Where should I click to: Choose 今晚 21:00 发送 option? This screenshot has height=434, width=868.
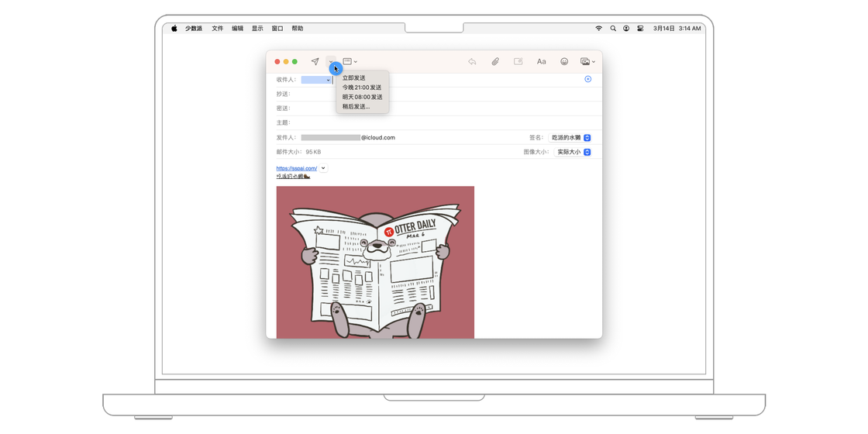(362, 88)
